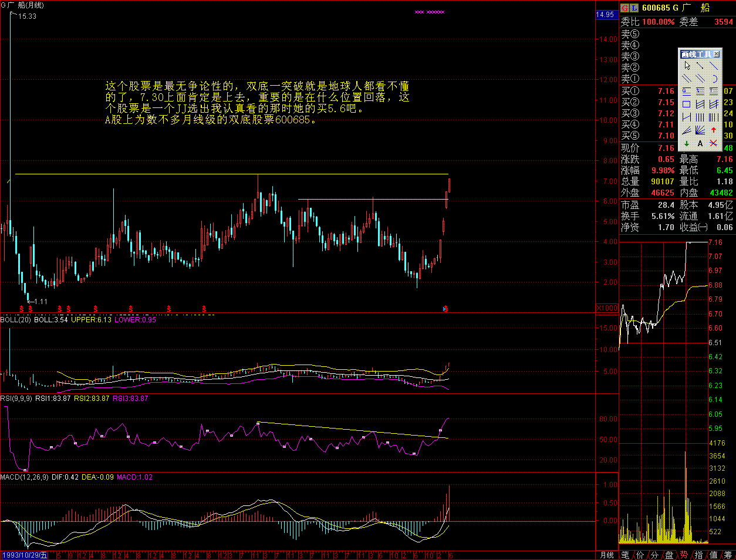Viewport: 736px width, 560px height.
Task: Click the 15.33 high price marker
Action: tap(27, 16)
